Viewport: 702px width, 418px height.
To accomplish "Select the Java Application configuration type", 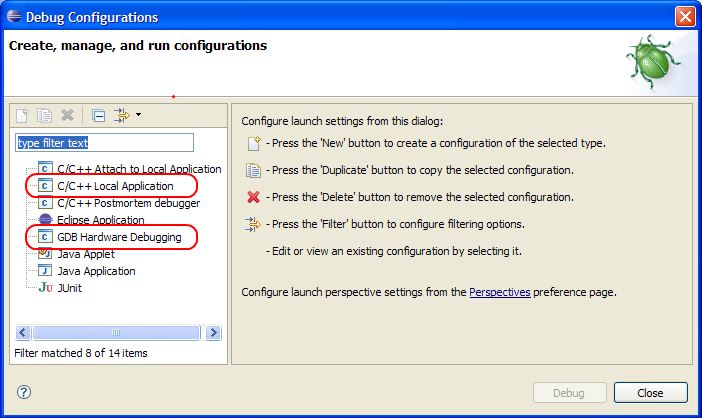I will point(87,271).
